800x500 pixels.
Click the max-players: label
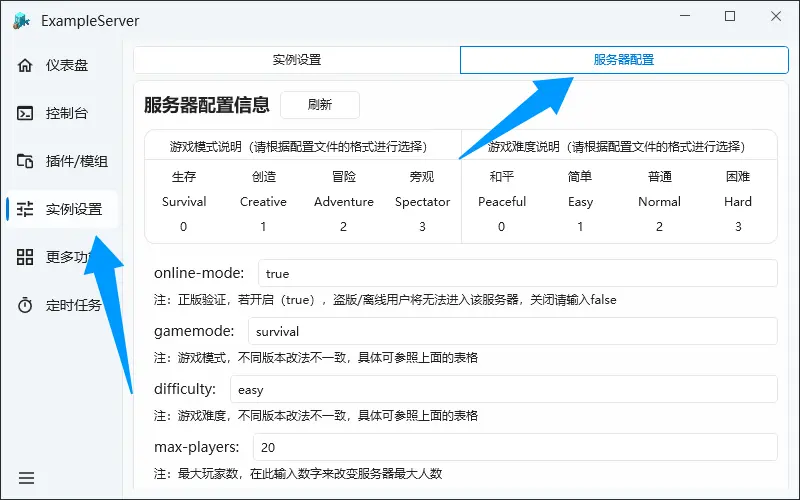tap(196, 447)
